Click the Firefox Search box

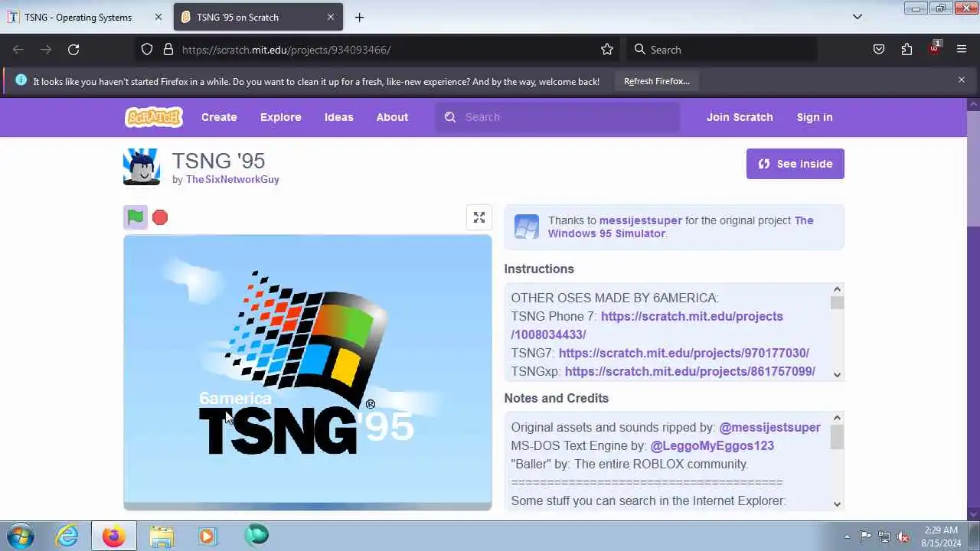point(722,50)
